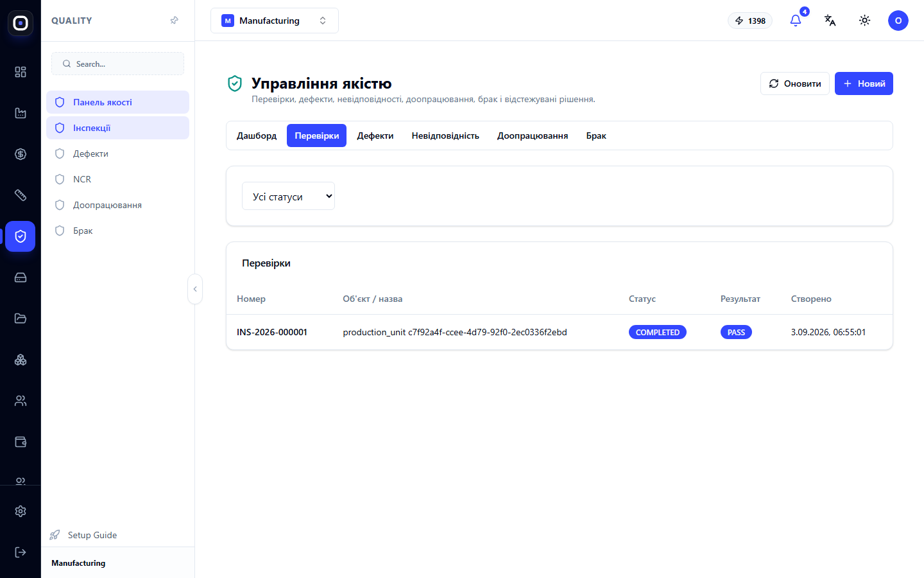Open the Усі статуси status dropdown

tap(288, 197)
